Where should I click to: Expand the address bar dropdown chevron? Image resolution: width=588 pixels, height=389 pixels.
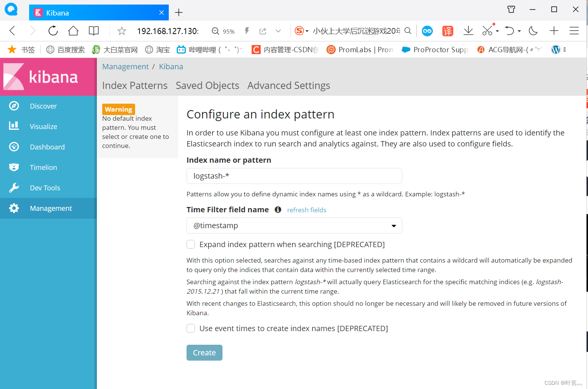[x=278, y=31]
